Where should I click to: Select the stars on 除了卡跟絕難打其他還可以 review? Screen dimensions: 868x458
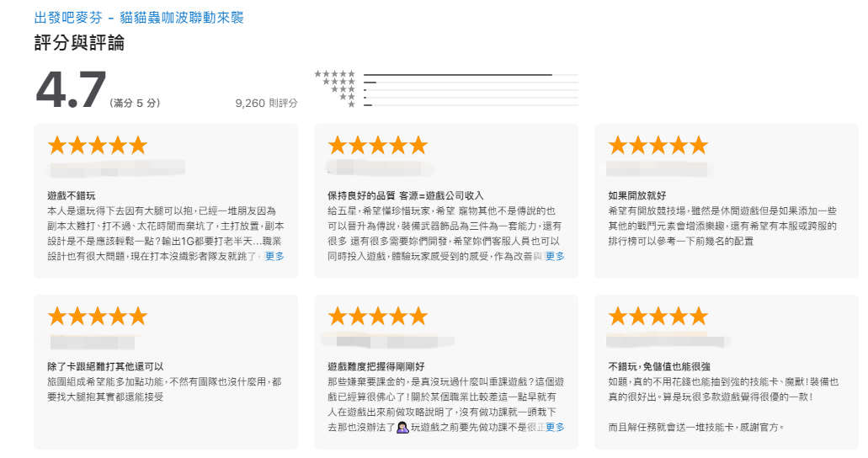[98, 317]
